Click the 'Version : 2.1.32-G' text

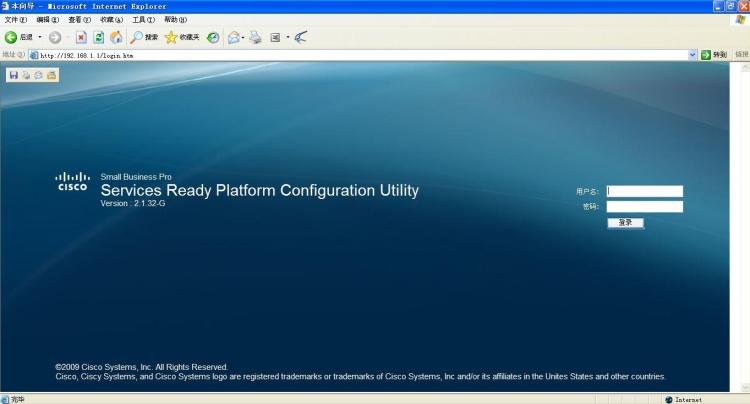[x=133, y=203]
